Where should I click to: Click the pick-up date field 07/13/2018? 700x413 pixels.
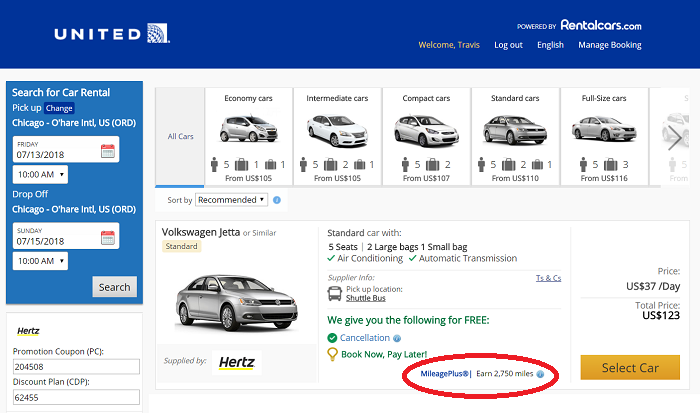coord(66,150)
